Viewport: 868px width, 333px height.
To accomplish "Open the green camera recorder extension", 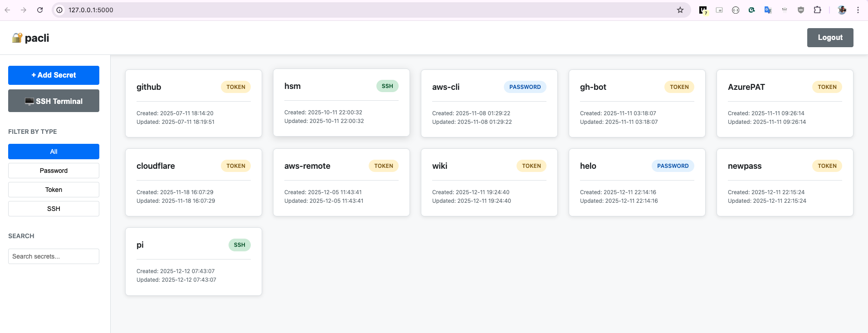I will point(752,10).
